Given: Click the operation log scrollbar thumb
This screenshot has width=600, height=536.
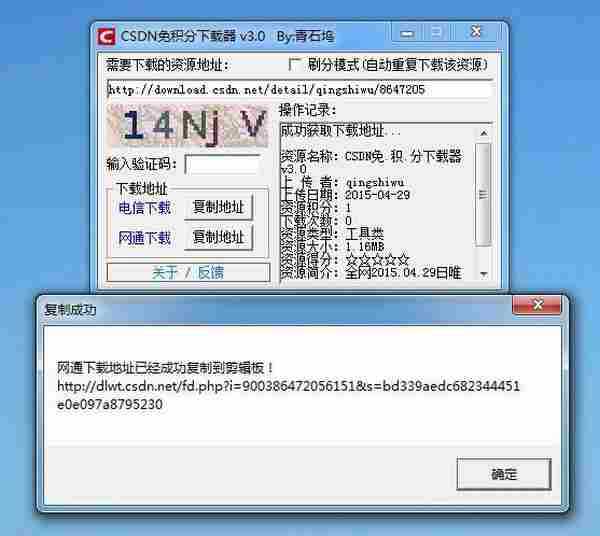Looking at the screenshot, I should coord(484,194).
